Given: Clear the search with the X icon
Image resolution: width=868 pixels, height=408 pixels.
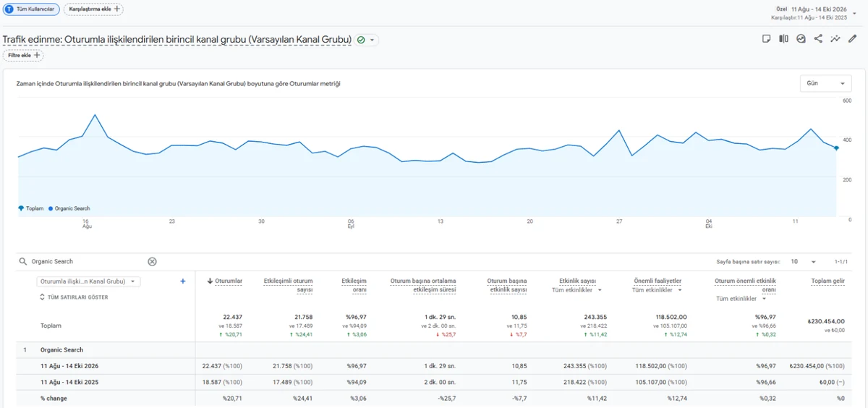Looking at the screenshot, I should pyautogui.click(x=152, y=261).
